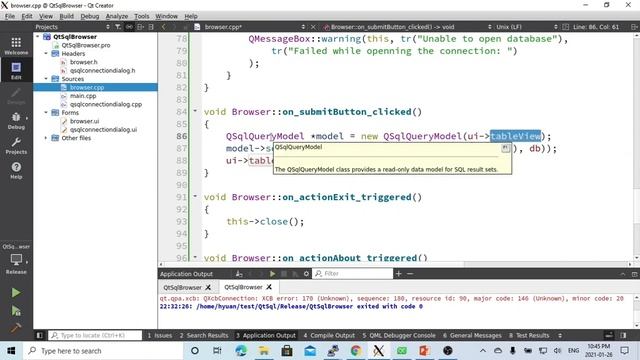Fold on_submitButton_clicked function at line 84
The width and height of the screenshot is (640, 360).
click(195, 111)
